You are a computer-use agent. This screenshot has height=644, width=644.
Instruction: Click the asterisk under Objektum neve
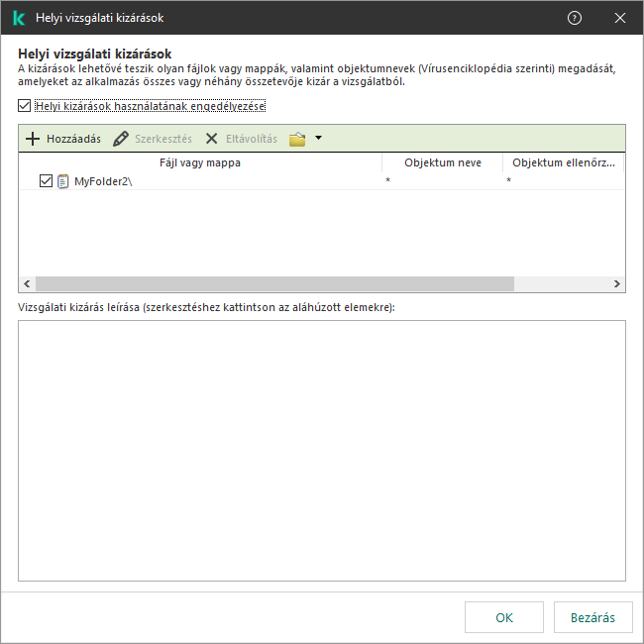[x=387, y=180]
